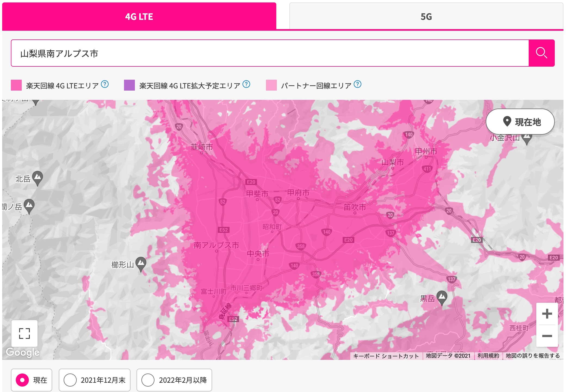Screen dimensions: 570x392
Task: Switch to the 4G LTE tab
Action: [139, 17]
